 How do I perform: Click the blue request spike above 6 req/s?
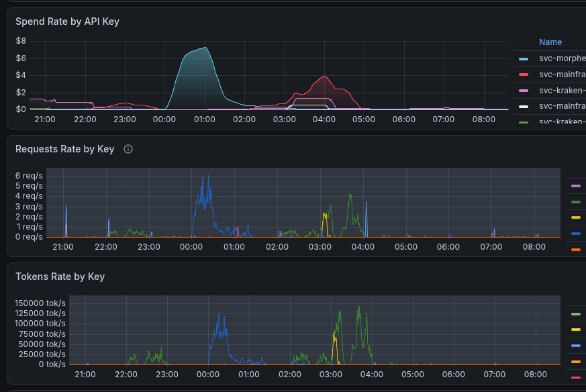[x=208, y=176]
